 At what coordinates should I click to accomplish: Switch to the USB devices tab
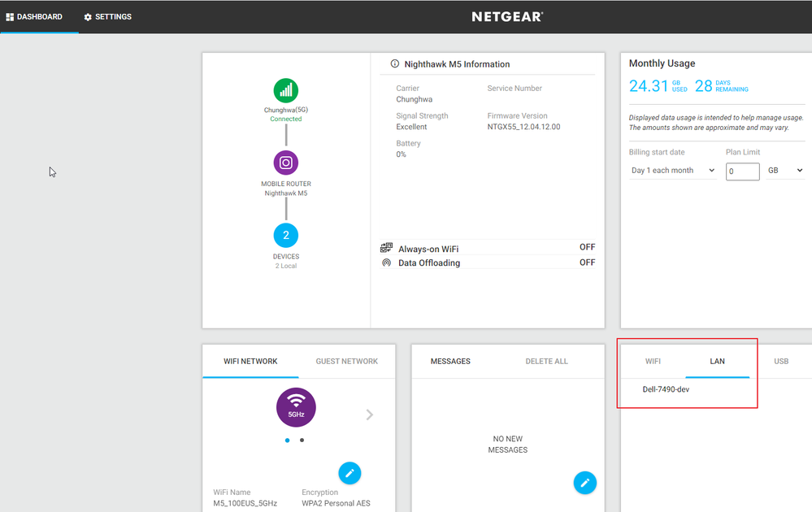[781, 362]
